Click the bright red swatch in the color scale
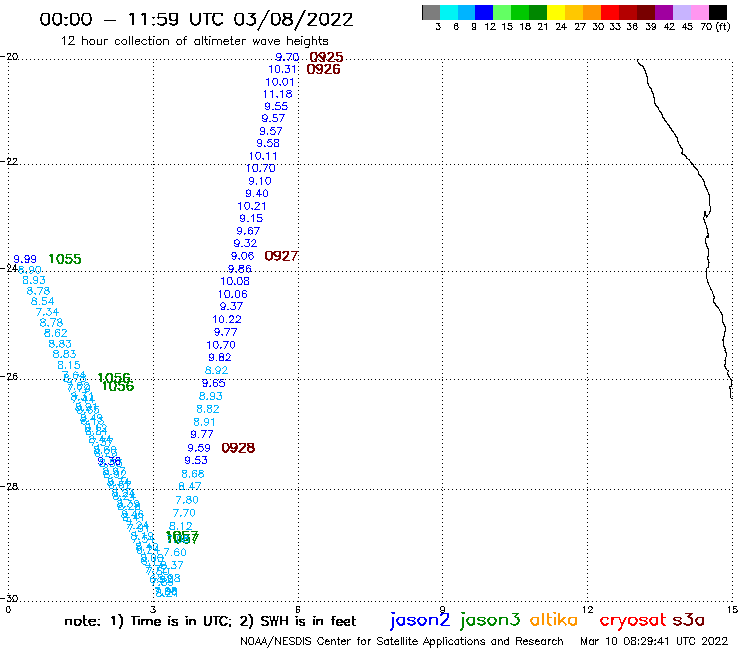This screenshot has height=650, width=740. (609, 12)
